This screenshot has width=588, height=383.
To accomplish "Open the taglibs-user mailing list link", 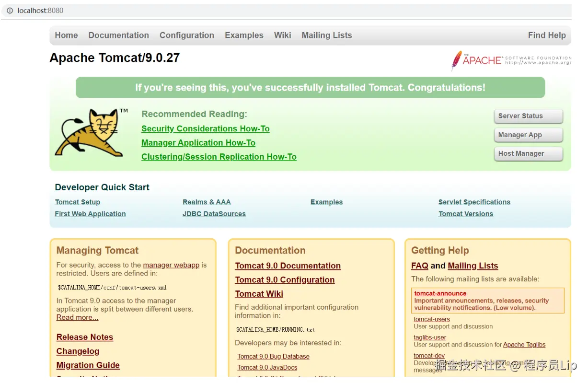I will click(x=430, y=337).
